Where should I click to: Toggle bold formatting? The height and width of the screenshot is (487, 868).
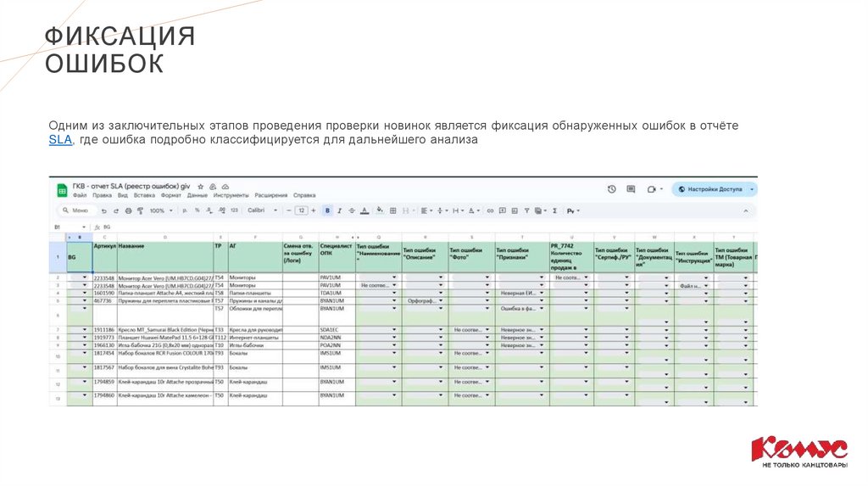click(327, 210)
